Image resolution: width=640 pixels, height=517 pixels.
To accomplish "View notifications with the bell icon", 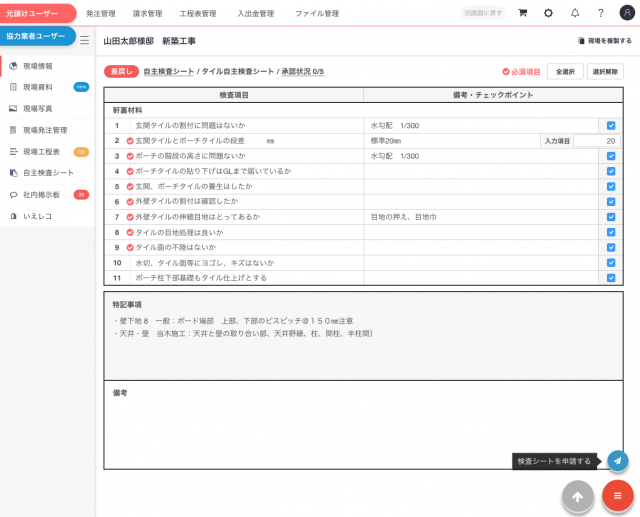I will pyautogui.click(x=575, y=13).
